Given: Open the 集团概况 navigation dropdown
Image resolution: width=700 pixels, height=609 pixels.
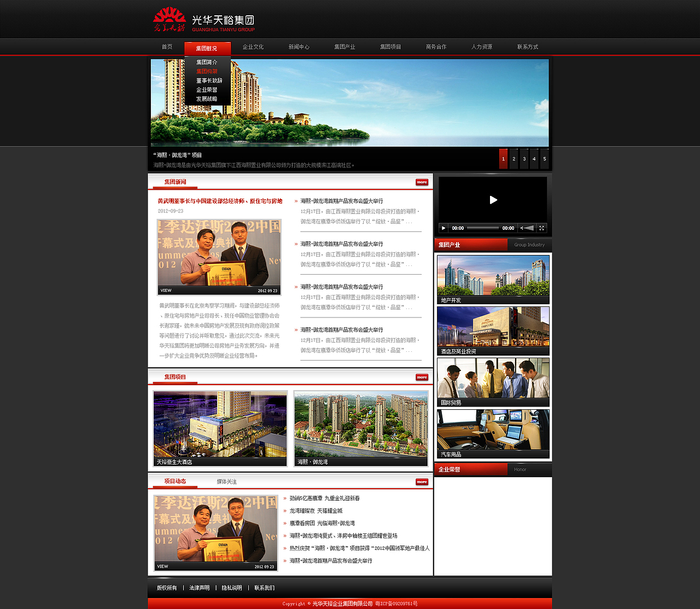Looking at the screenshot, I should 207,48.
